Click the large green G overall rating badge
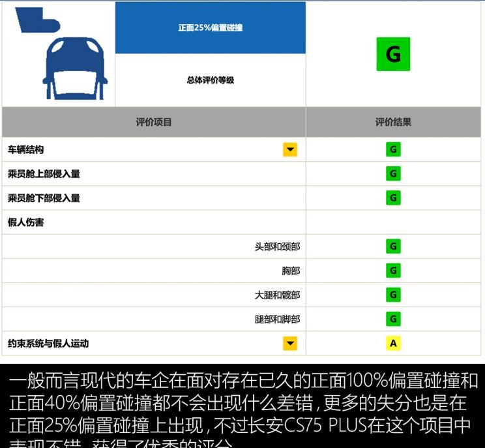The width and height of the screenshot is (485, 448). (393, 54)
